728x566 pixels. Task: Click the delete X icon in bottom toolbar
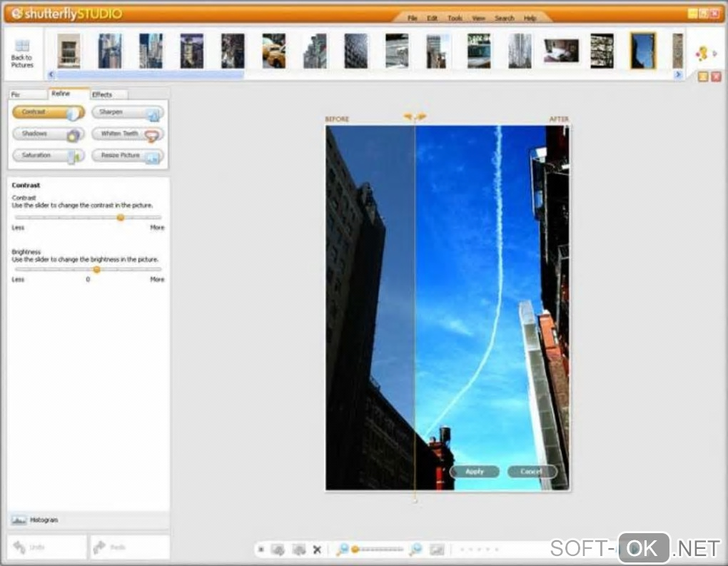point(317,550)
